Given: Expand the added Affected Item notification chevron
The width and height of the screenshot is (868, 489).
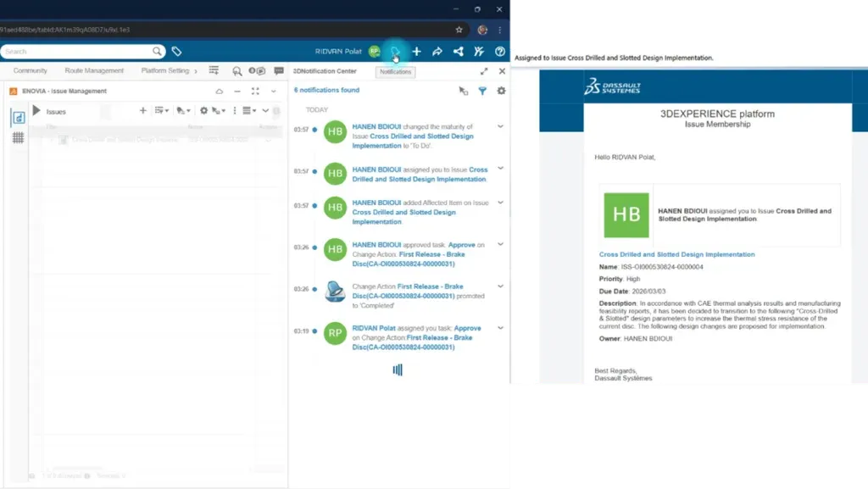Looking at the screenshot, I should coord(500,203).
